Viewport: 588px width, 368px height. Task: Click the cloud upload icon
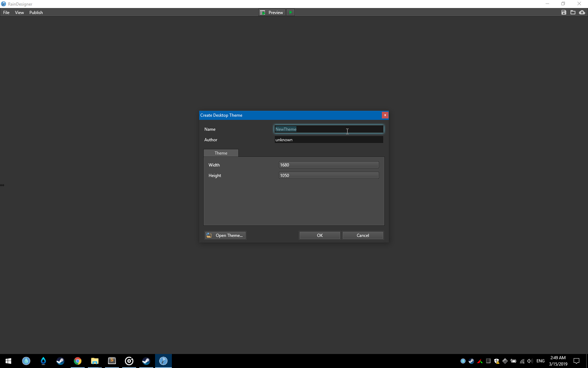point(582,12)
